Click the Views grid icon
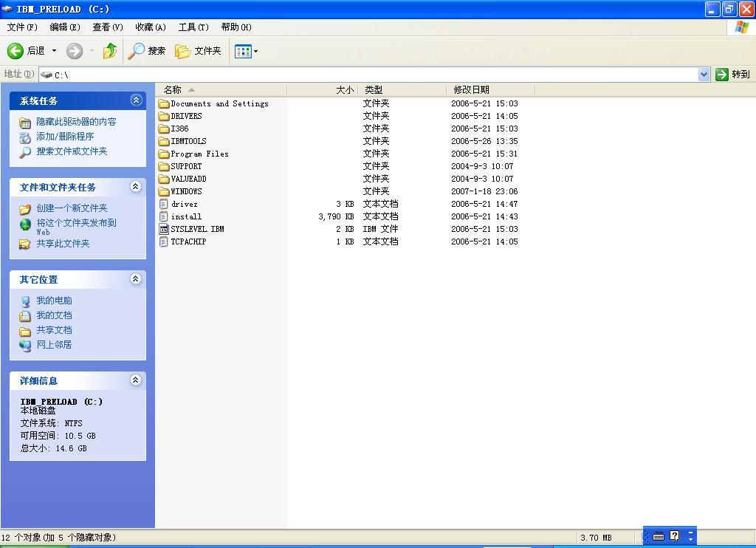 (243, 51)
